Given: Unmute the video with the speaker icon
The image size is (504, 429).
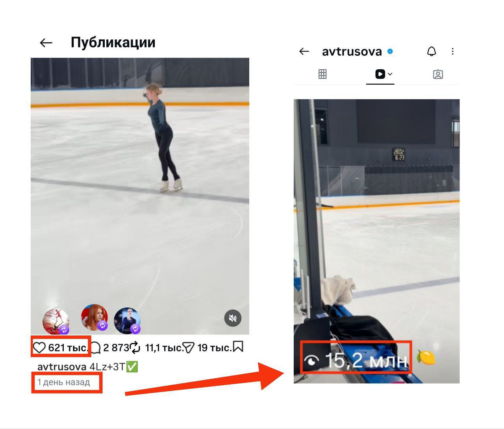Looking at the screenshot, I should pos(233,318).
